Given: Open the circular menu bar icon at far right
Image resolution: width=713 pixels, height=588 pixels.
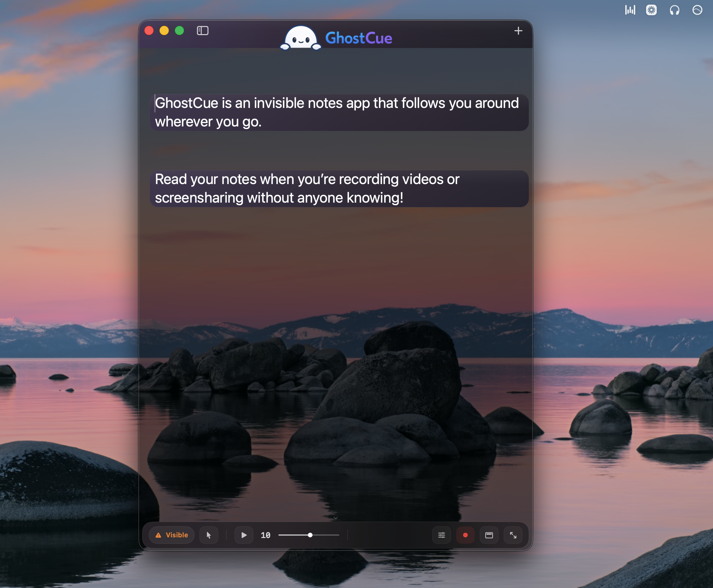Looking at the screenshot, I should (697, 10).
